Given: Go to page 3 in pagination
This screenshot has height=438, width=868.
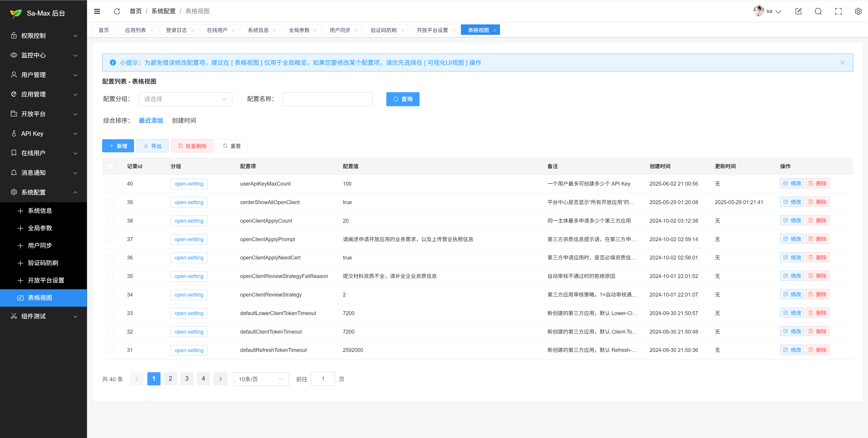Looking at the screenshot, I should coord(187,379).
